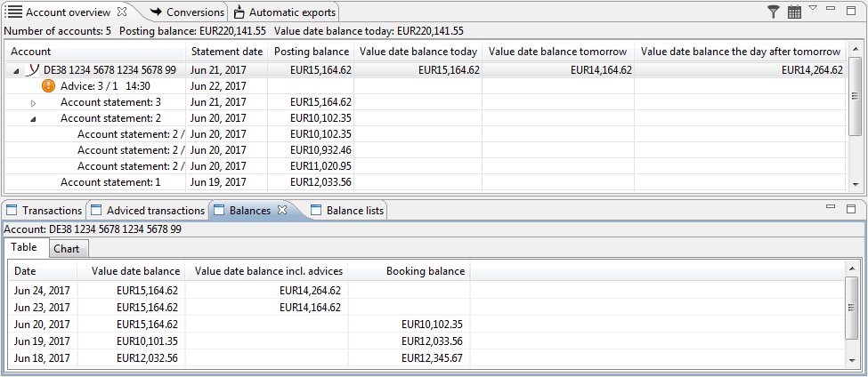Switch to the Chart sub-tab
This screenshot has width=868, height=377.
[x=67, y=249]
